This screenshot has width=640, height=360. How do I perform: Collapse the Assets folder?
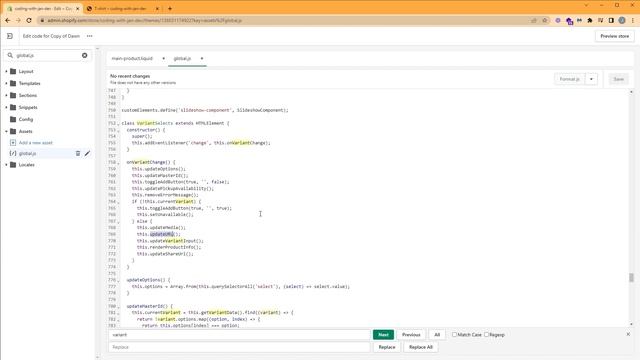click(6, 131)
